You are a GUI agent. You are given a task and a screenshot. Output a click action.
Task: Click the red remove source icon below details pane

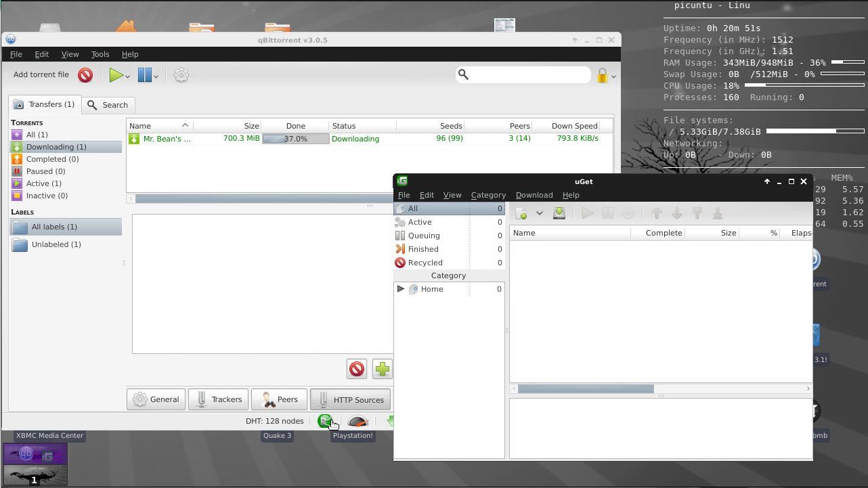357,369
